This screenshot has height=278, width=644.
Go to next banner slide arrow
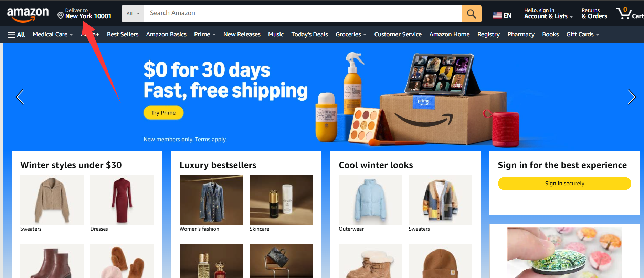coord(631,97)
